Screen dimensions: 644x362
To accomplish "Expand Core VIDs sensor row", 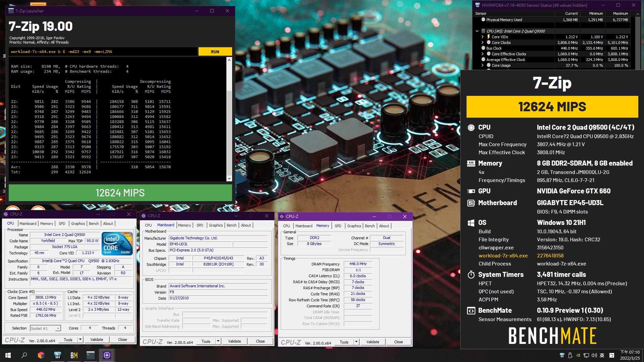I will click(x=483, y=37).
